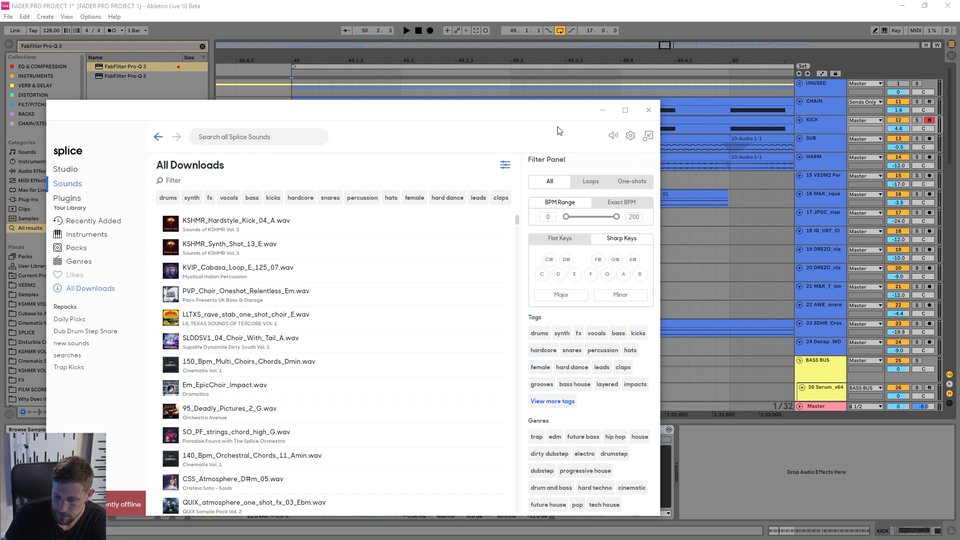Open Splice settings gear
The height and width of the screenshot is (540, 960).
pyautogui.click(x=630, y=135)
